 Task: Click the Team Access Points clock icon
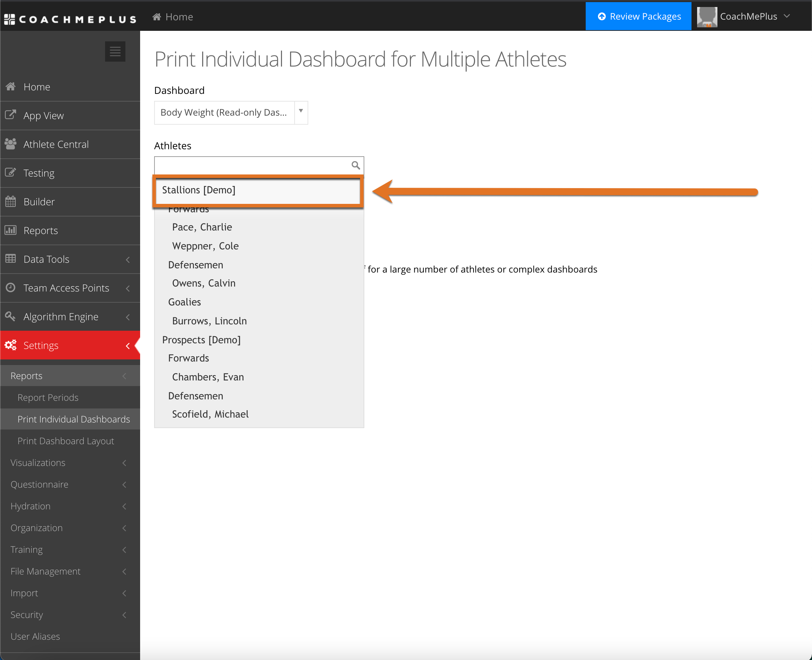pos(11,287)
